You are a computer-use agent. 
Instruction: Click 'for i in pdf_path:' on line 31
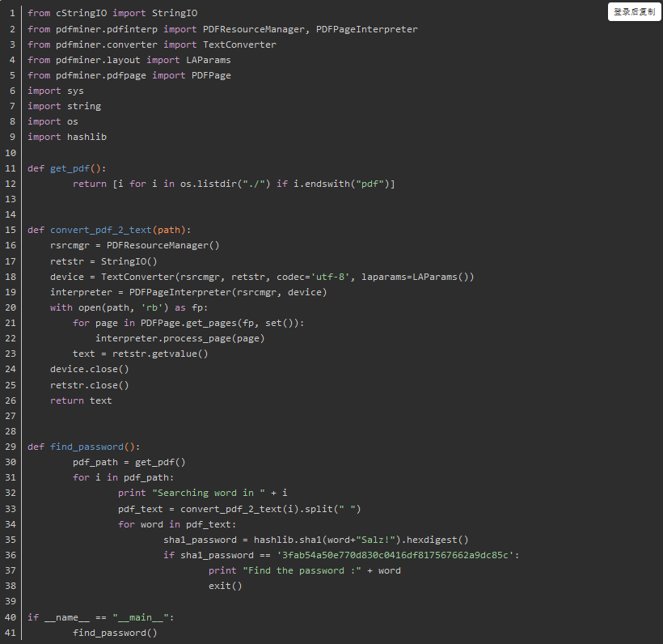tap(124, 477)
